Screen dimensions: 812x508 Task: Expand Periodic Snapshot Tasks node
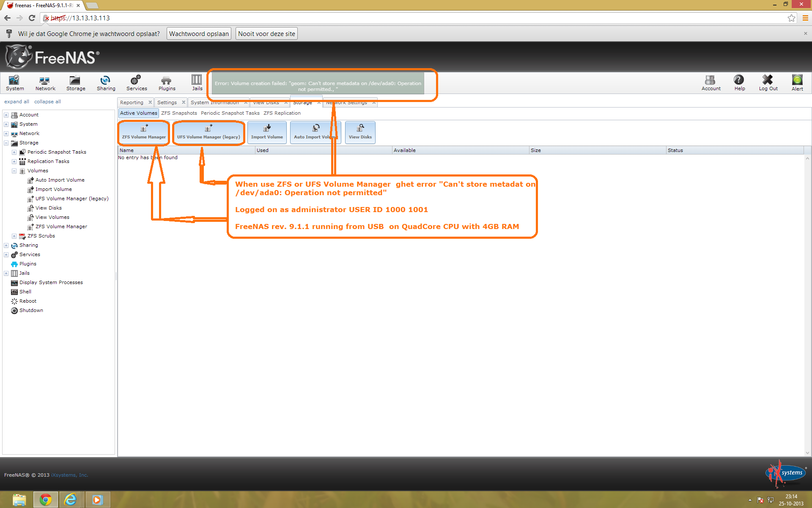tap(14, 152)
